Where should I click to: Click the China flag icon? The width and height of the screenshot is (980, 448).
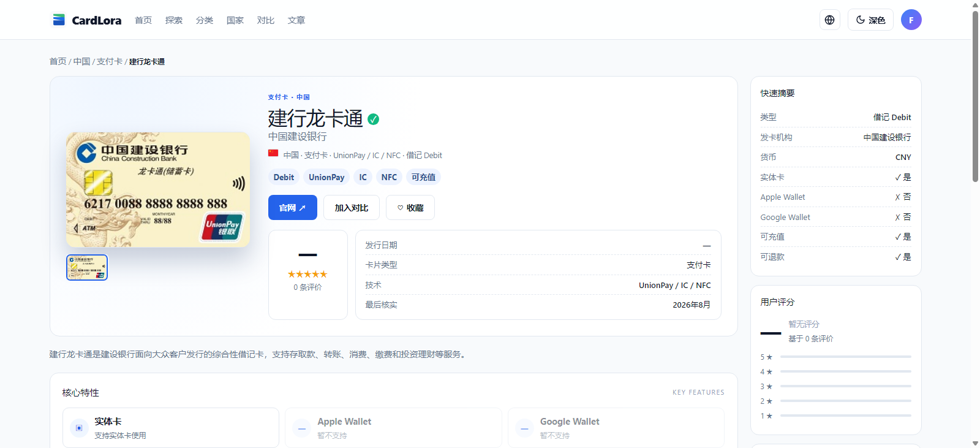[273, 153]
